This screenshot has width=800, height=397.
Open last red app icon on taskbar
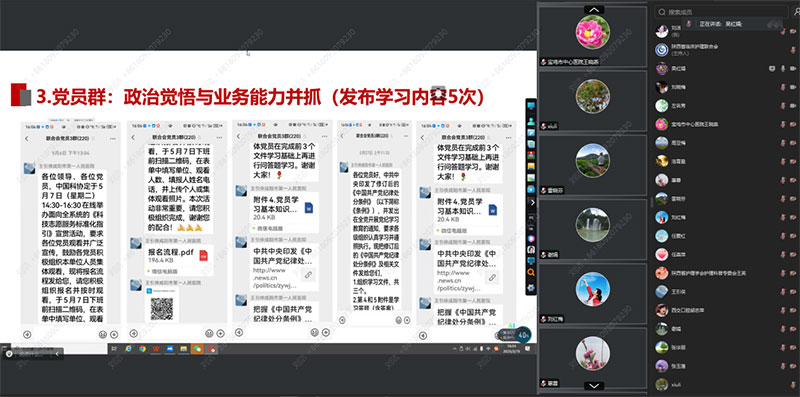(210, 349)
